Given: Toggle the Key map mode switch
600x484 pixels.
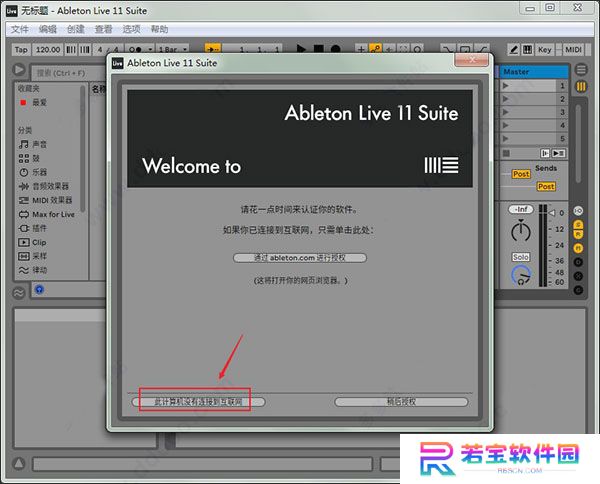Looking at the screenshot, I should click(x=545, y=49).
